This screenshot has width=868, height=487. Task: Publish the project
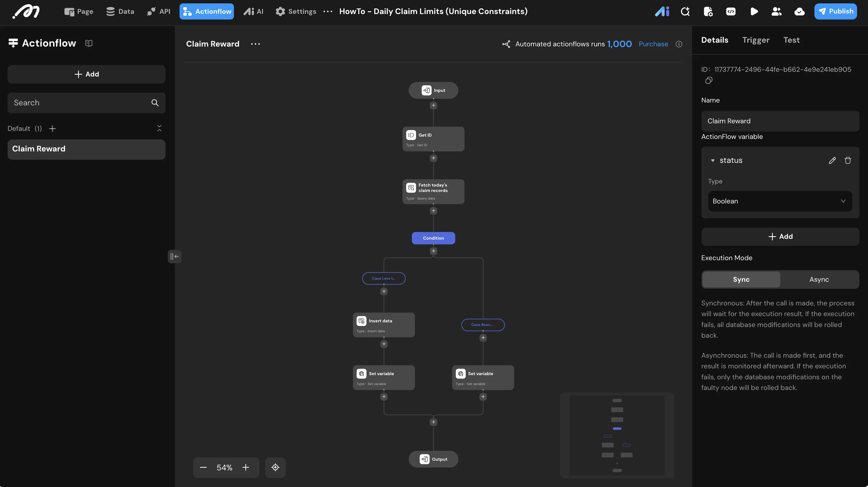click(x=835, y=11)
